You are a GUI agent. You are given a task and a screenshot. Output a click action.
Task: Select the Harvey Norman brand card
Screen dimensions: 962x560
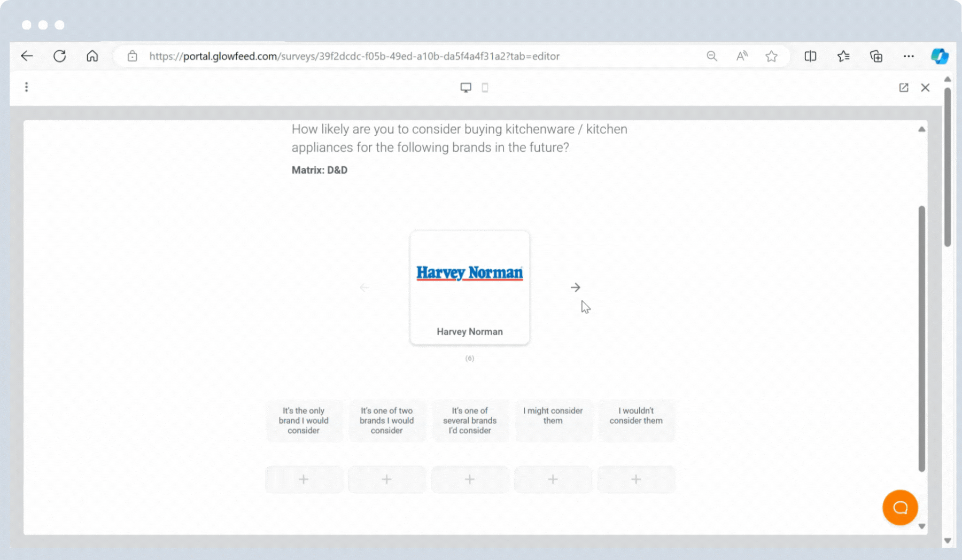pyautogui.click(x=470, y=287)
